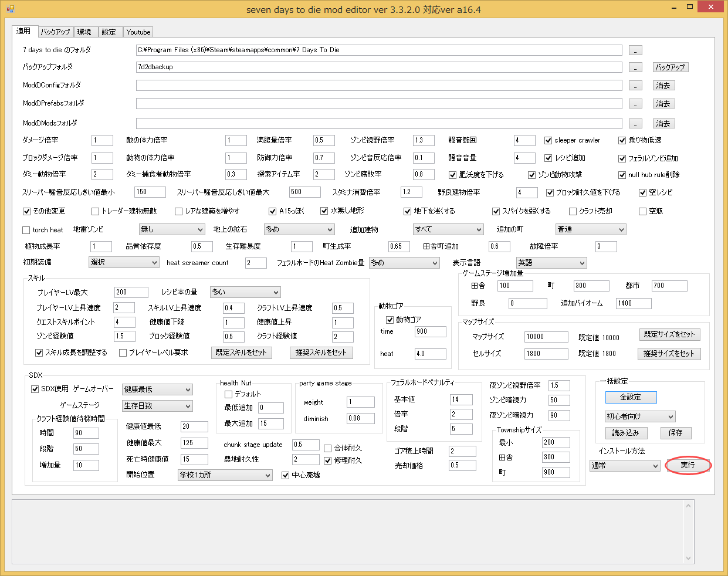
Task: Open the Youtube tab
Action: click(x=138, y=32)
